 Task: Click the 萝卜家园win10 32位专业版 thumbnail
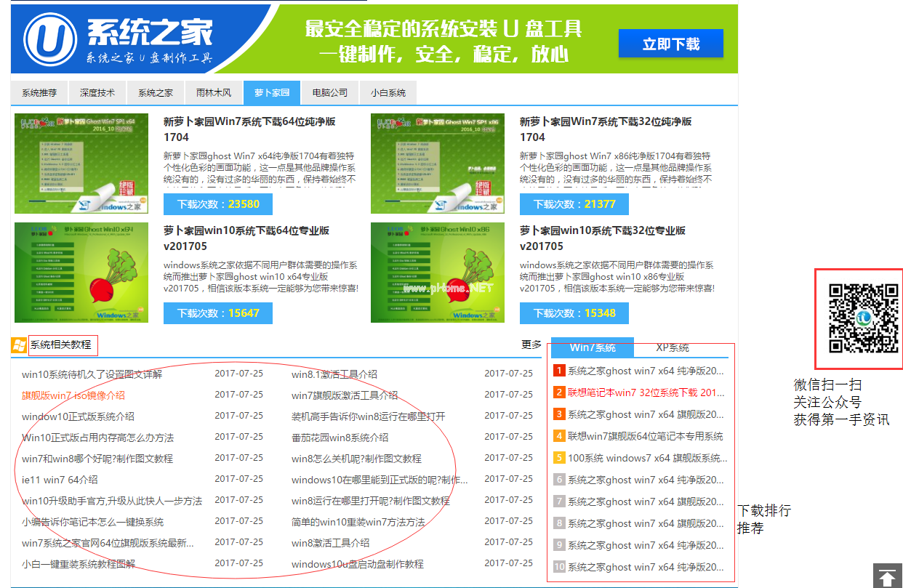point(437,271)
